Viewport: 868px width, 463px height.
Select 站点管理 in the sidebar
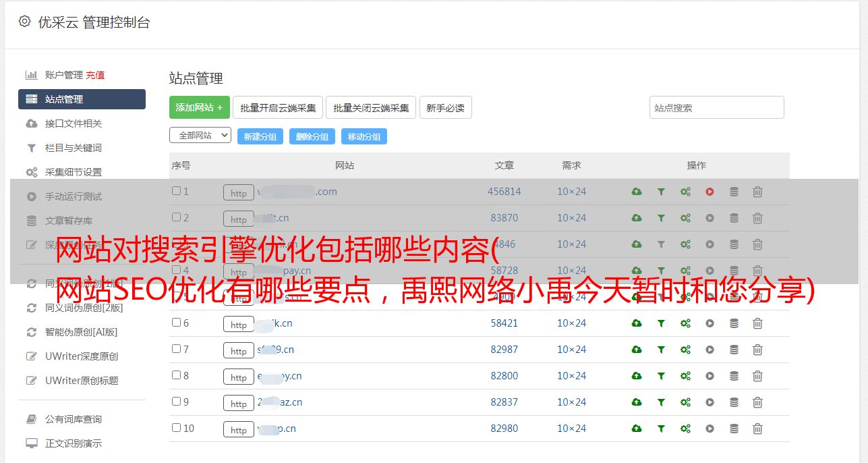(82, 99)
